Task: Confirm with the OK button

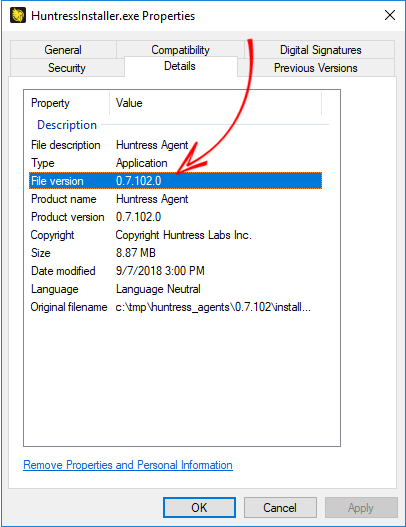Action: (199, 508)
